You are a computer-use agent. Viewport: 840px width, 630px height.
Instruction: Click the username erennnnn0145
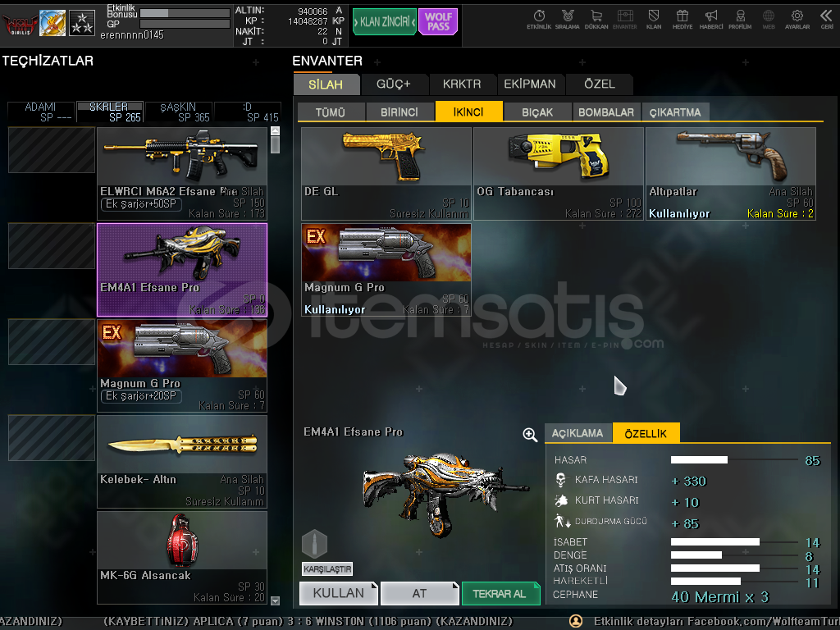[132, 34]
